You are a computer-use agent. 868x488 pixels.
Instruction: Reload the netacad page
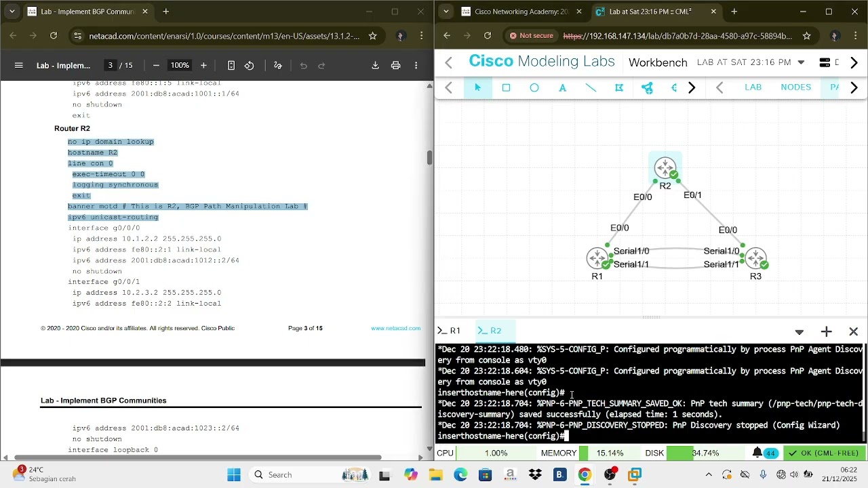pos(54,36)
